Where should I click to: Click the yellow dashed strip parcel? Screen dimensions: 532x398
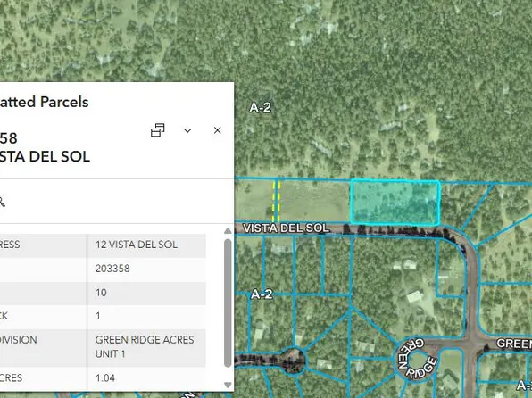click(x=276, y=201)
